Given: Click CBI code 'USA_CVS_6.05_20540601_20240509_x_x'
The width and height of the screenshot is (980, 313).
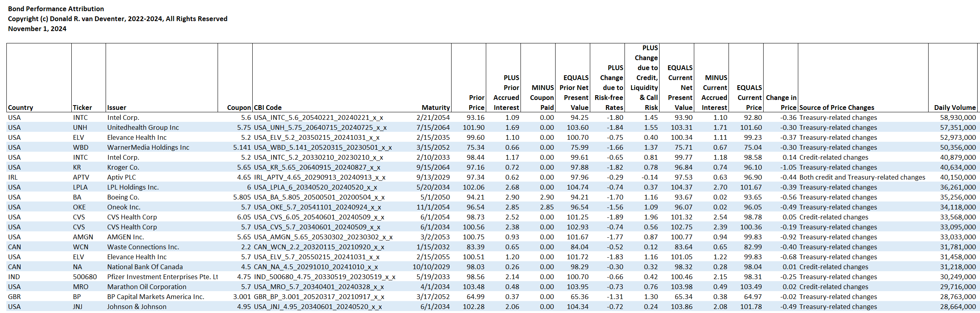Looking at the screenshot, I should 319,217.
